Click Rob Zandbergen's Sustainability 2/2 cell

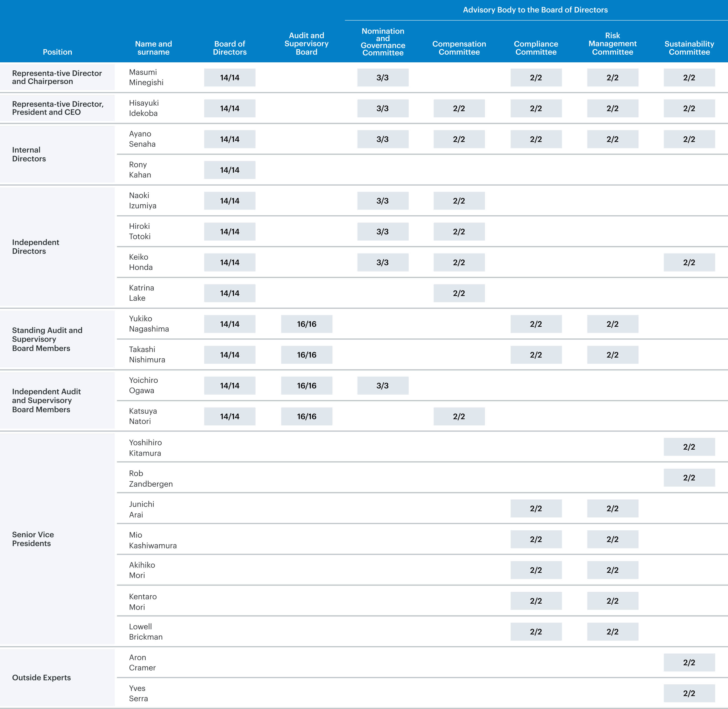(689, 478)
